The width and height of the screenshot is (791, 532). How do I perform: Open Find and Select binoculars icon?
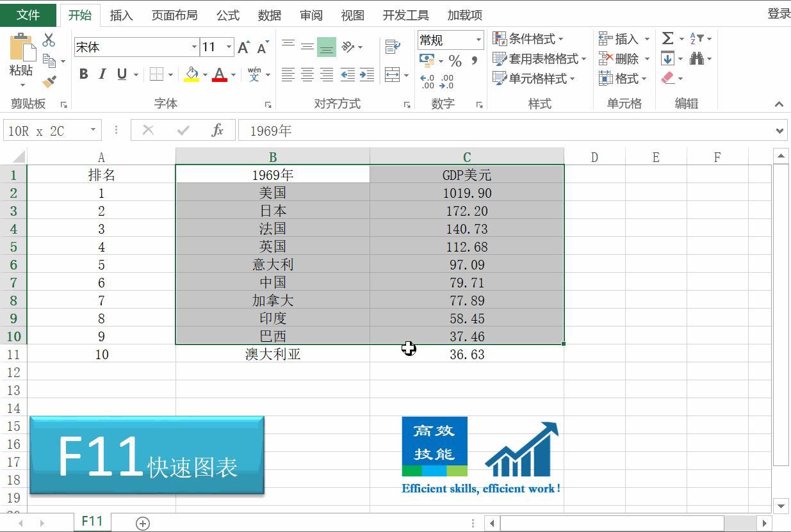[697, 58]
